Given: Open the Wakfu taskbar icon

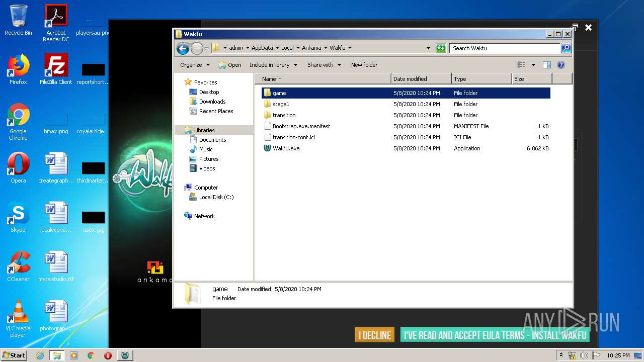Looking at the screenshot, I should (125, 355).
